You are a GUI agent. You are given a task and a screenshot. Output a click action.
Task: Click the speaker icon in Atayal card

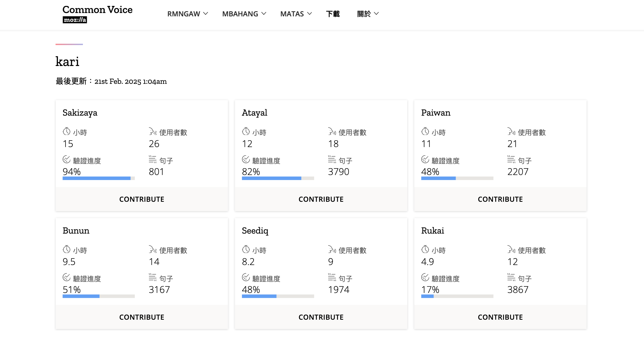pos(332,132)
